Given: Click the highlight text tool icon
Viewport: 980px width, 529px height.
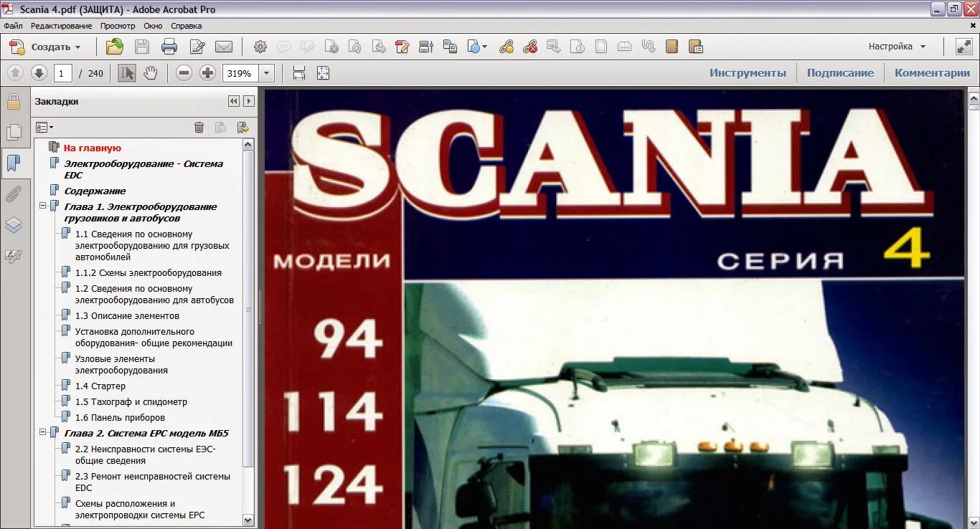Looking at the screenshot, I should pyautogui.click(x=307, y=47).
